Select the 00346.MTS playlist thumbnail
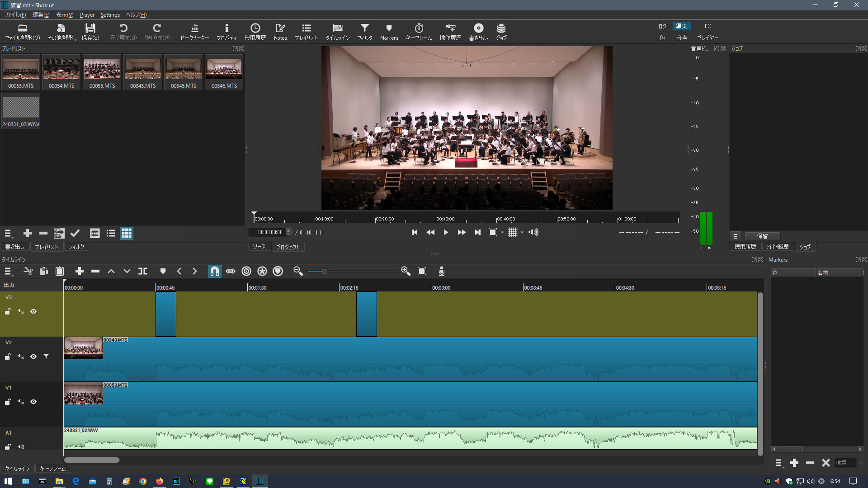 (224, 72)
